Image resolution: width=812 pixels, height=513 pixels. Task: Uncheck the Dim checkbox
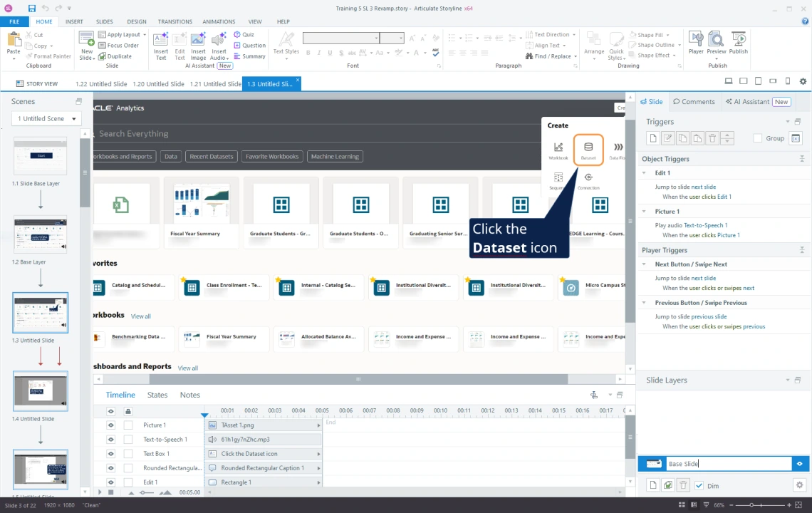point(699,485)
